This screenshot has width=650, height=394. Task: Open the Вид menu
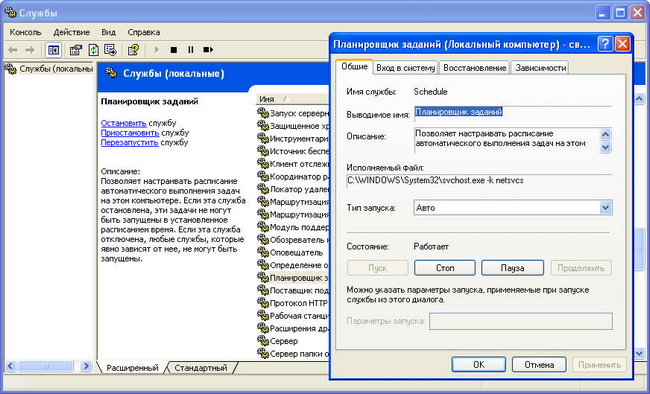[x=109, y=32]
